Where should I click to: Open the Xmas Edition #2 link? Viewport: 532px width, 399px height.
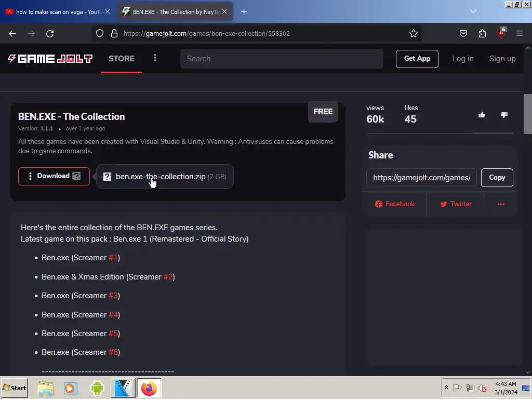coord(168,277)
